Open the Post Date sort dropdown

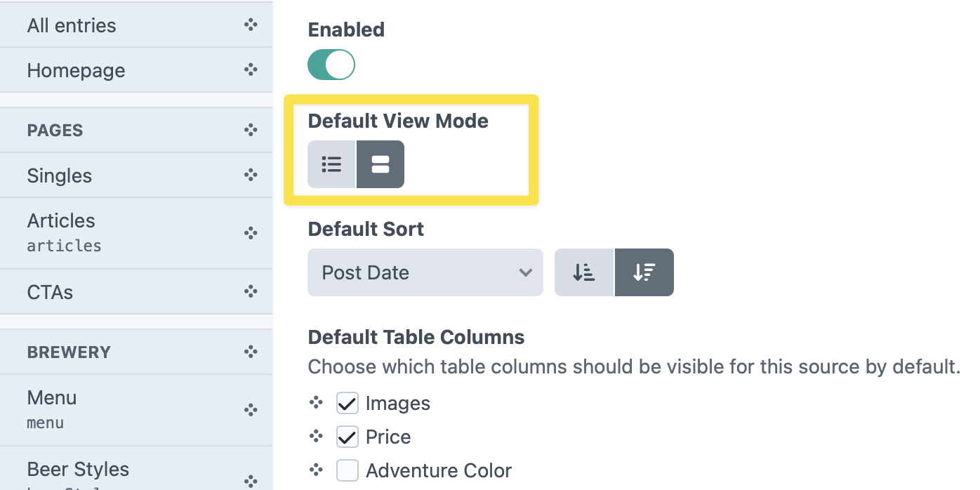(425, 272)
